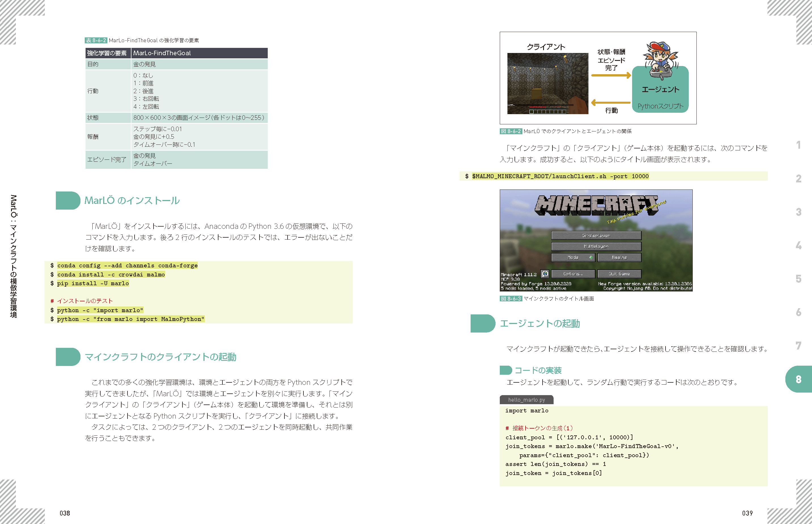Click the Minecraft language globe icon
Image resolution: width=812 pixels, height=524 pixels.
pyautogui.click(x=545, y=274)
